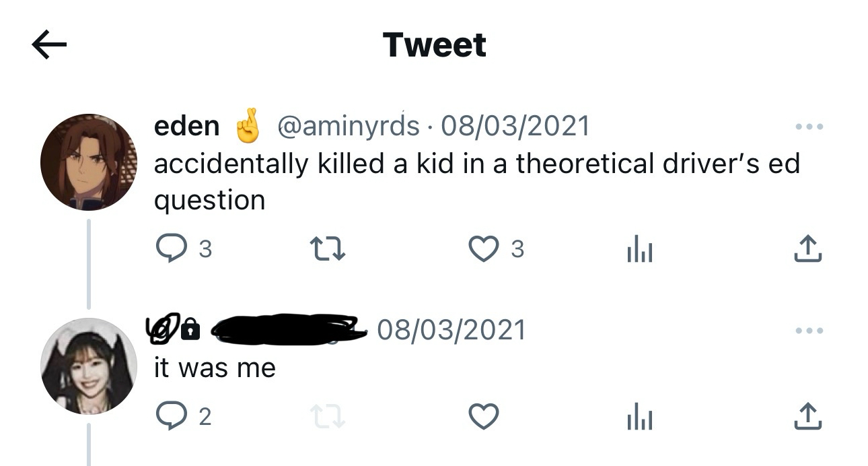The height and width of the screenshot is (466, 868).
Task: Open the timestamp on the reply tweet
Action: click(451, 330)
